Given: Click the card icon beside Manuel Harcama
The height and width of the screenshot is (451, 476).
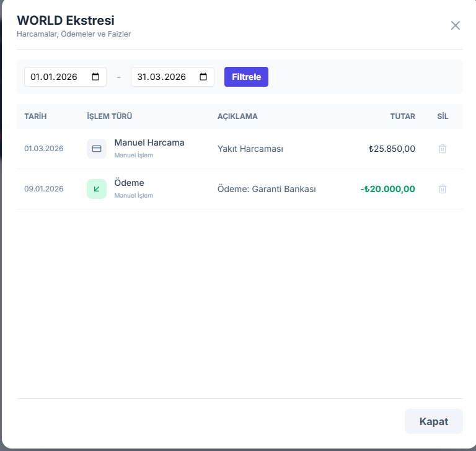Looking at the screenshot, I should [97, 149].
